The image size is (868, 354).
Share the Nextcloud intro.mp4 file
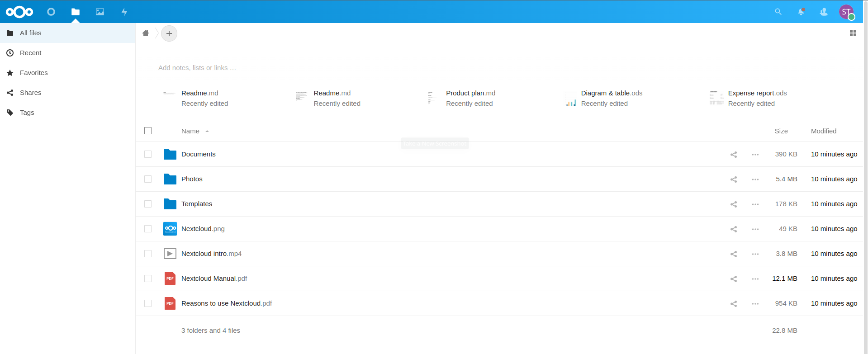click(x=734, y=254)
